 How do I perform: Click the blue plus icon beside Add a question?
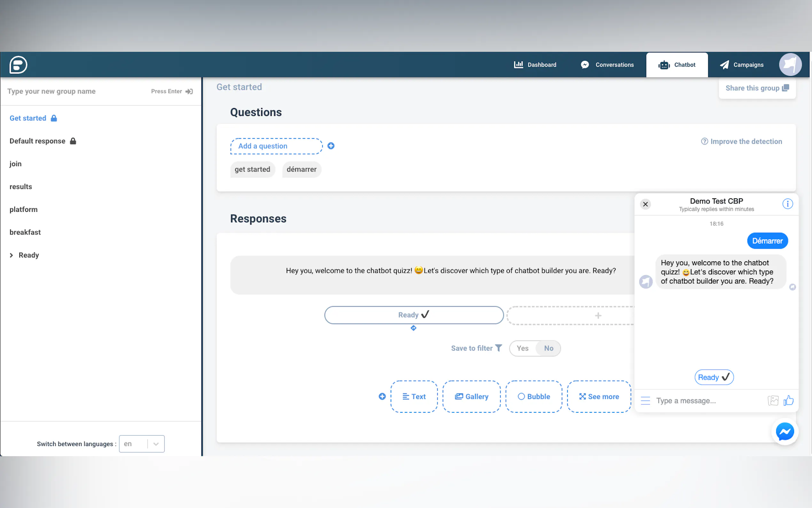(331, 146)
